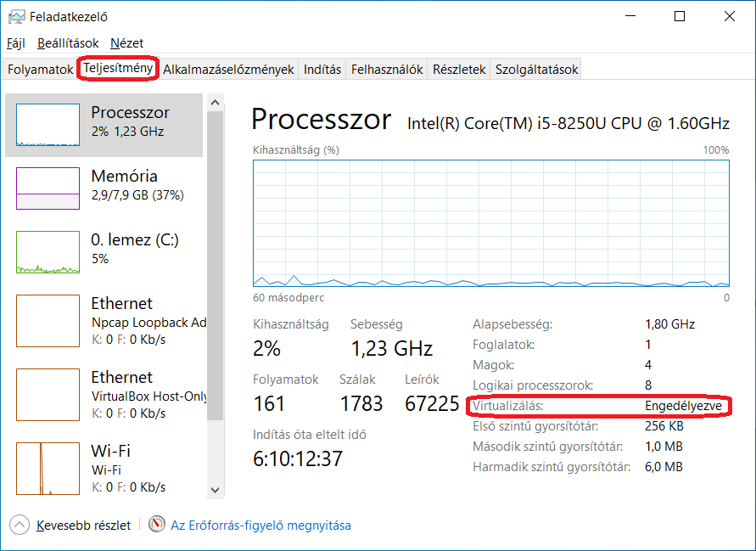Switch to the Szolgáltatások tab
Screen dimensions: 756x551
536,70
